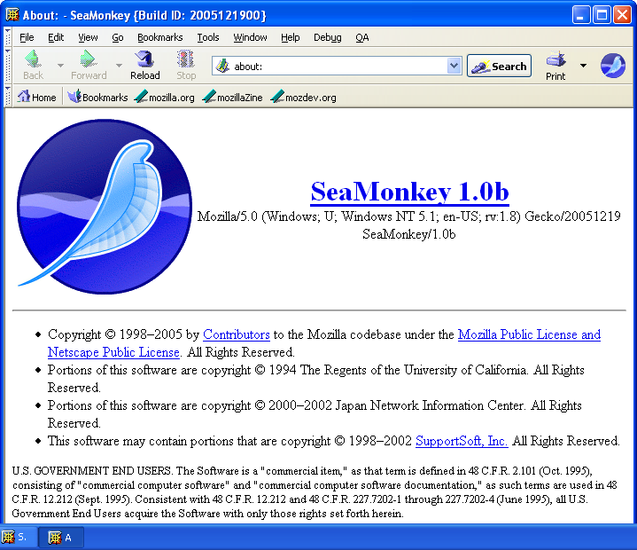
Task: Click the large SeaMonkey logo image
Action: (104, 206)
